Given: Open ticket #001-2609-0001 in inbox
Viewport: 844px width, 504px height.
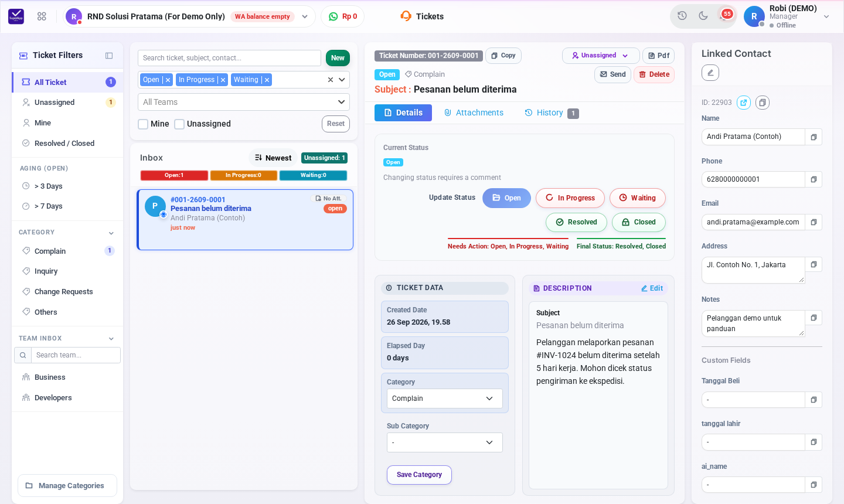Looking at the screenshot, I should click(245, 220).
